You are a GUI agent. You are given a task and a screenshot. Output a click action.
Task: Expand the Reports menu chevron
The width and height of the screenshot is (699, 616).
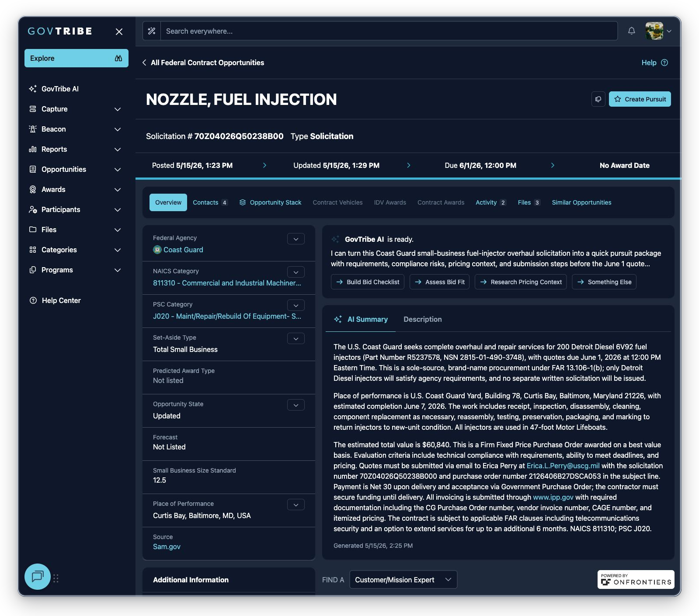(118, 149)
